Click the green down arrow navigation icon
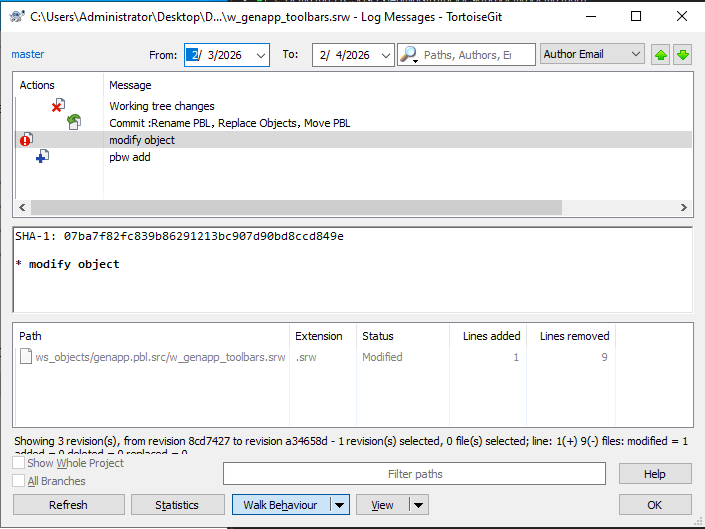This screenshot has width=705, height=529. [x=682, y=55]
